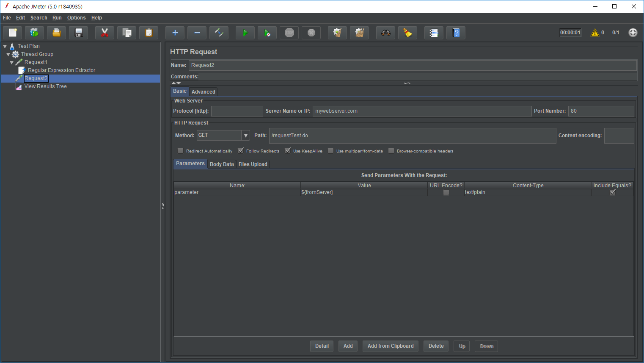Click the Save floppy disk icon
Image resolution: width=644 pixels, height=363 pixels.
point(78,33)
